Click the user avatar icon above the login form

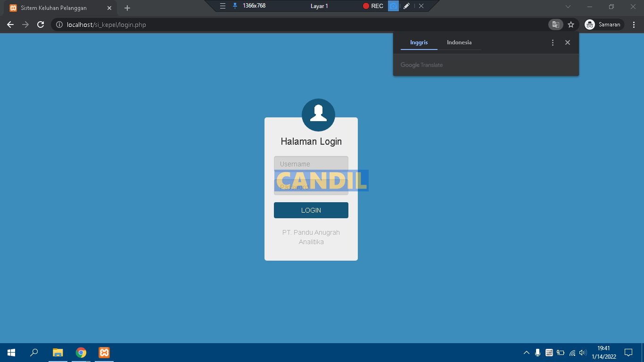click(318, 115)
